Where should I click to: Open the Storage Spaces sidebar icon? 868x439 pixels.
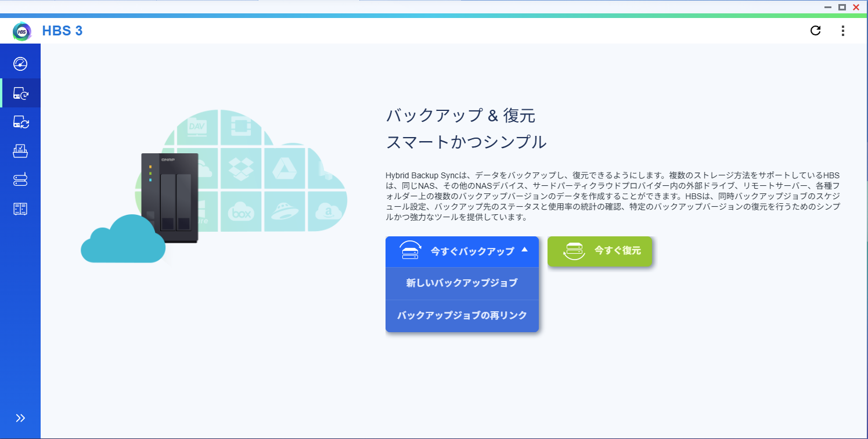(20, 180)
